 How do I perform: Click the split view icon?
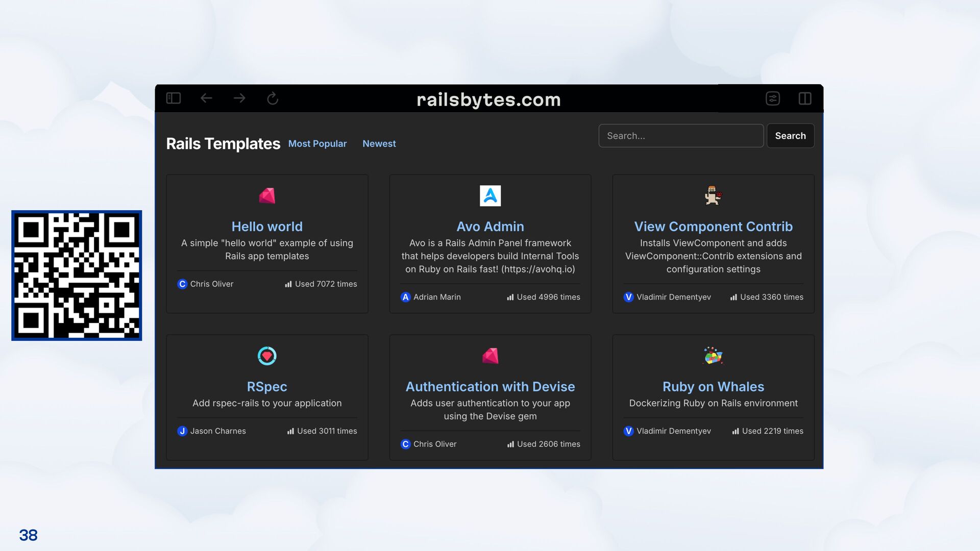(805, 98)
